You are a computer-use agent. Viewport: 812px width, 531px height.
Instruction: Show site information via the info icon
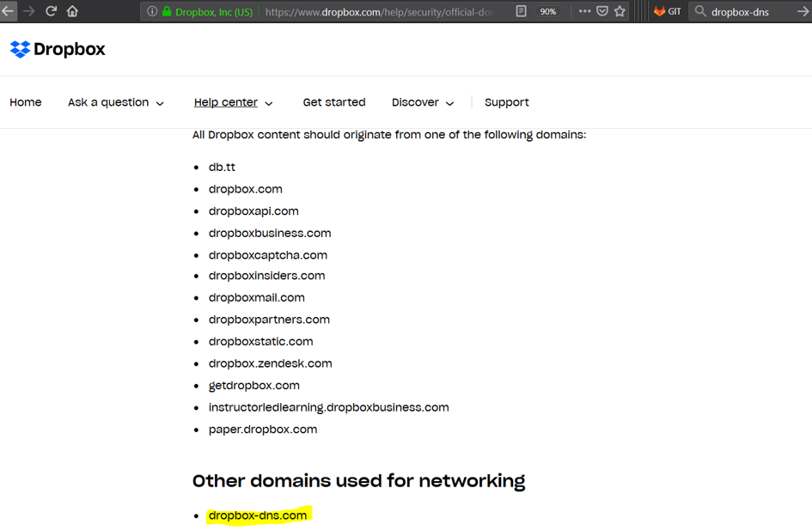pos(152,11)
